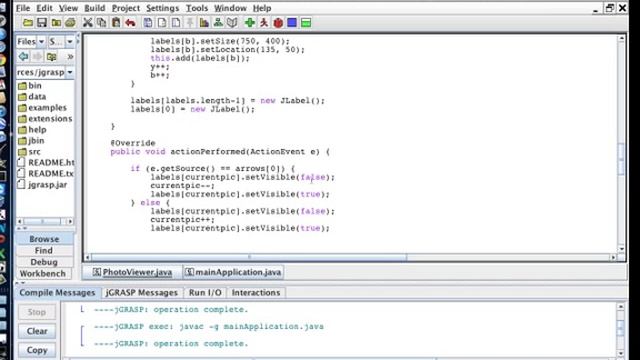Run the program with the red runner icon
This screenshot has width=640, height=360.
click(264, 23)
